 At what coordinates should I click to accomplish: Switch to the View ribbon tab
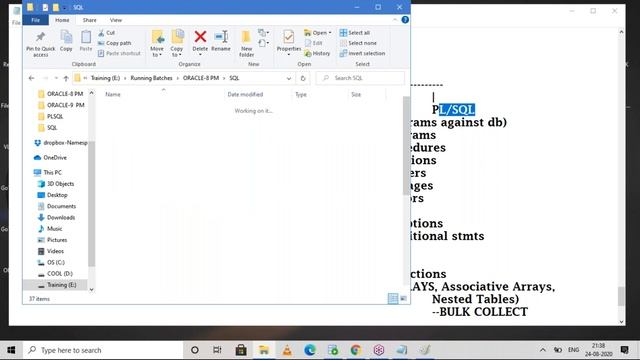(x=116, y=20)
